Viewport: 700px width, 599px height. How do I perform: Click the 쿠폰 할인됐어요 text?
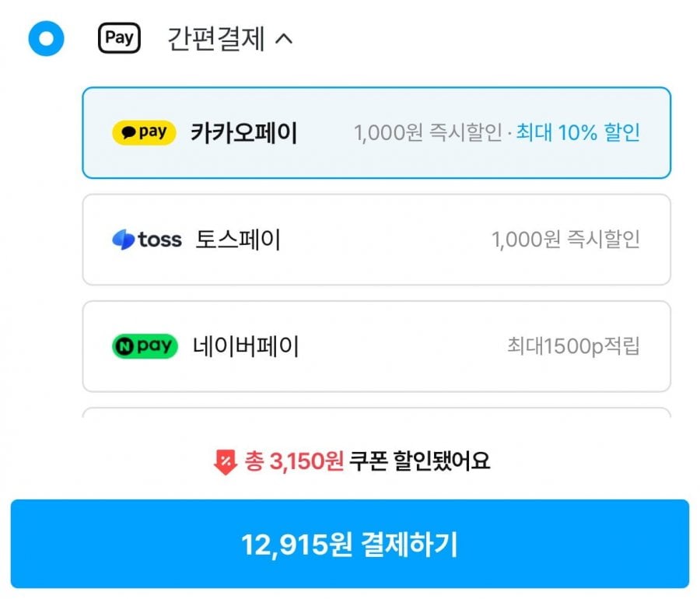coord(421,462)
